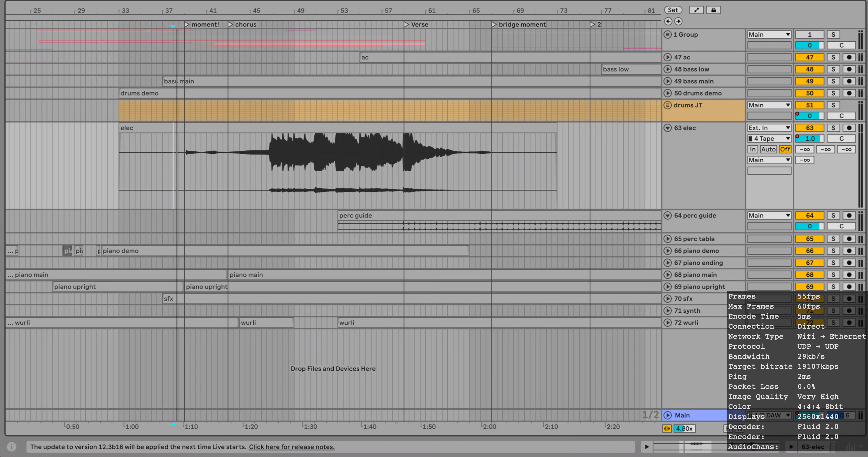Unfold the 47 ac track
Screen dimensions: 868x457
click(x=667, y=57)
